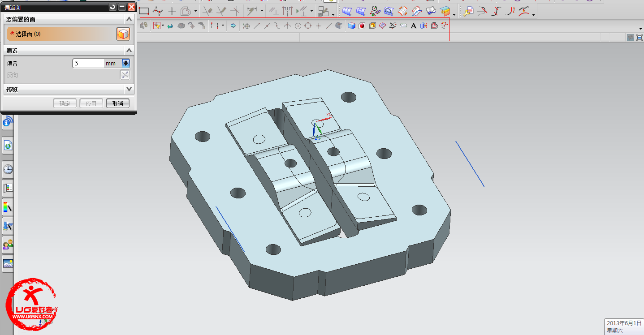Open the selection filter dropdown arrow
The image size is (644, 335).
pyautogui.click(x=163, y=26)
